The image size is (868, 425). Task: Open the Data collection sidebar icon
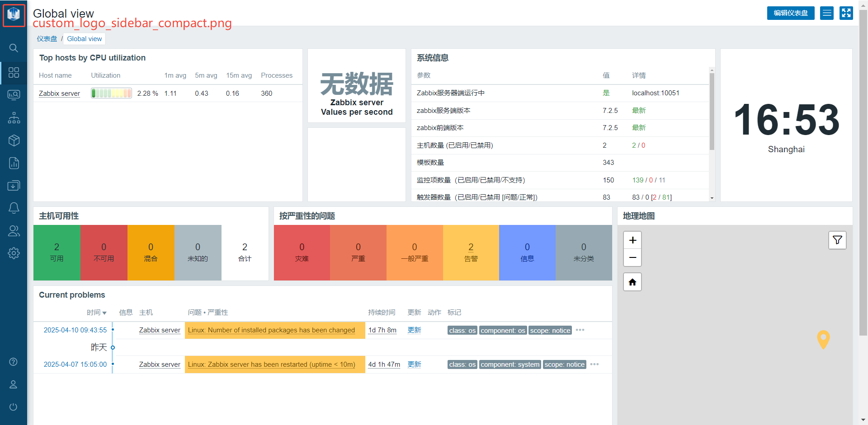point(14,186)
